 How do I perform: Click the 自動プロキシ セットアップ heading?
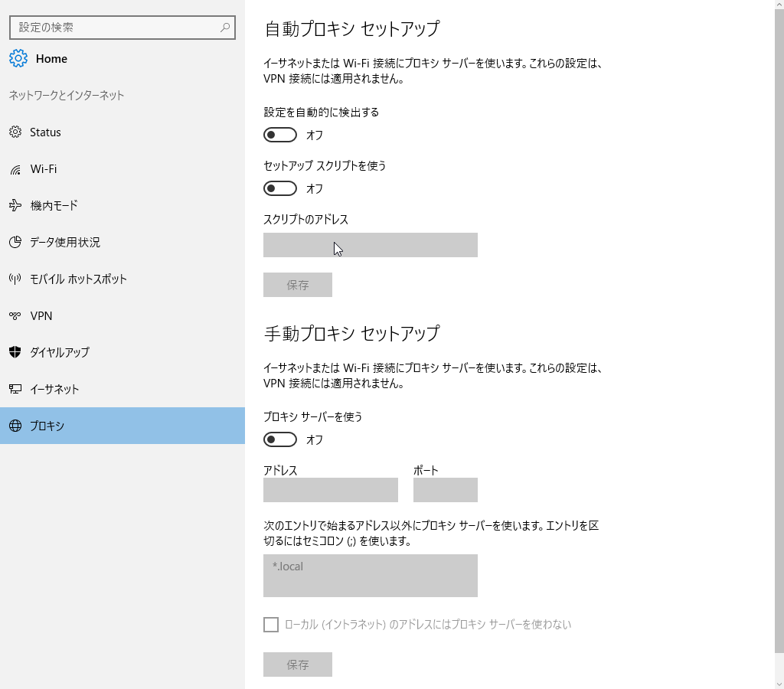[x=352, y=29]
